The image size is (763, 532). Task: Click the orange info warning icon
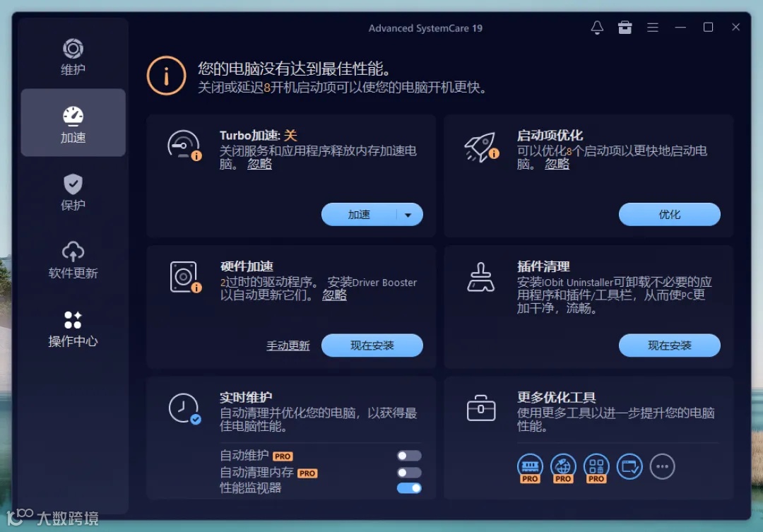tap(167, 76)
